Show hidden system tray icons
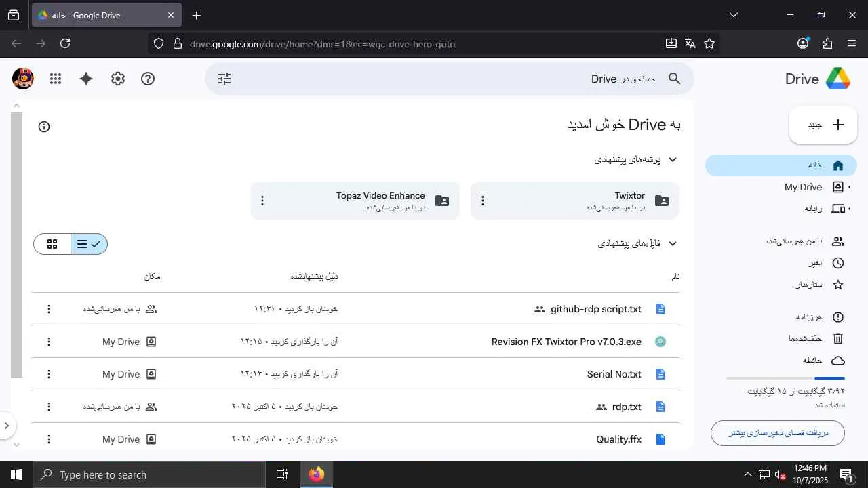 pyautogui.click(x=748, y=474)
